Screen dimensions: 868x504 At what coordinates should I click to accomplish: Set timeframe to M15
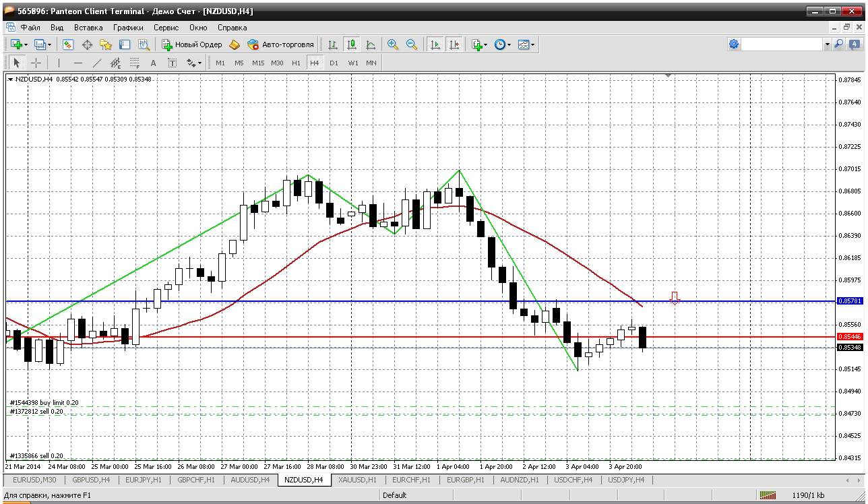pyautogui.click(x=258, y=63)
